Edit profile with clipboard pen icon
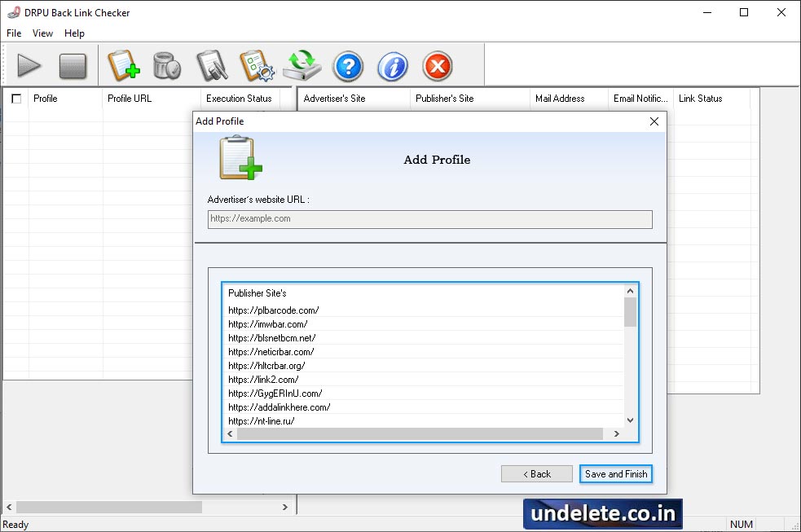The image size is (801, 532). [x=212, y=66]
